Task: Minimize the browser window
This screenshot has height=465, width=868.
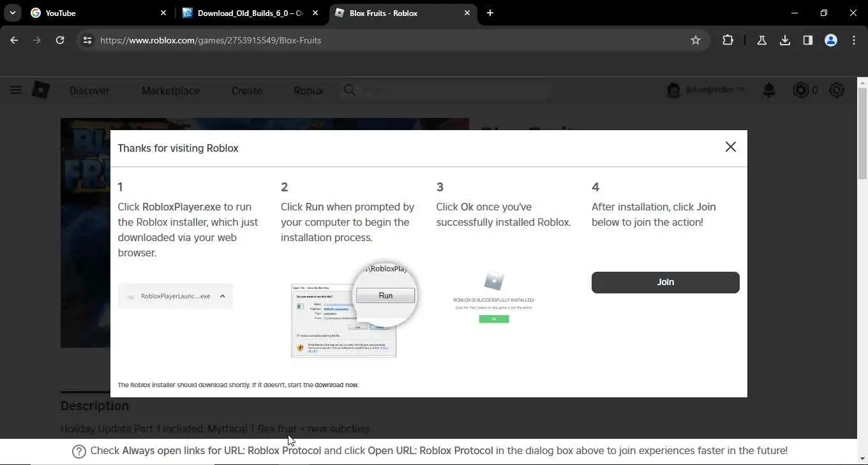Action: click(795, 13)
